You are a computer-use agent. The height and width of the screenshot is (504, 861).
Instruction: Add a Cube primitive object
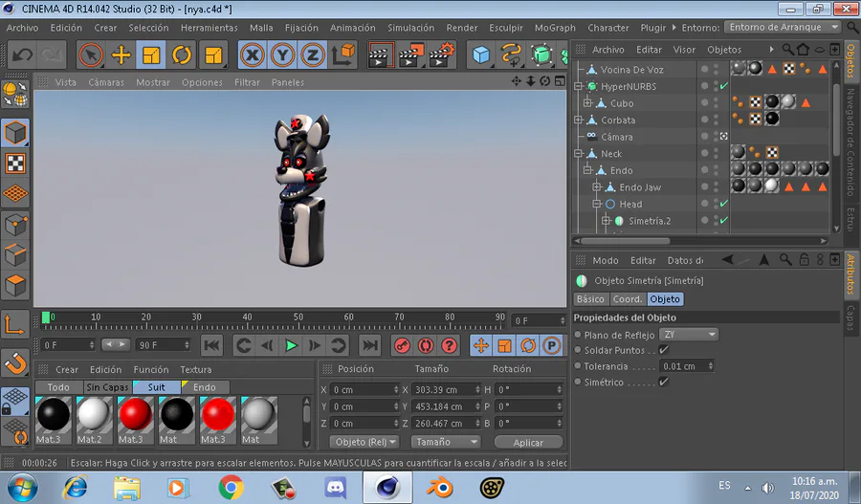pos(481,55)
